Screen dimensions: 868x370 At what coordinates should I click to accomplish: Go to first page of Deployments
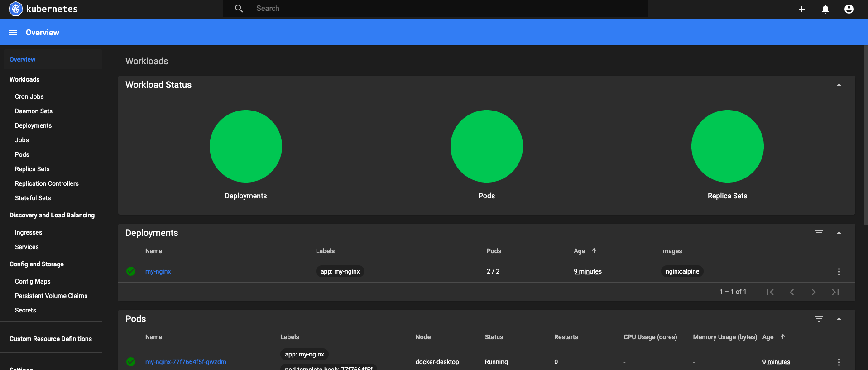(x=770, y=292)
